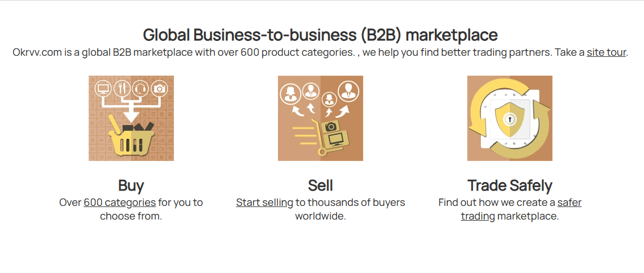The width and height of the screenshot is (644, 273).
Task: Click the Sell heading
Action: pyautogui.click(x=320, y=185)
